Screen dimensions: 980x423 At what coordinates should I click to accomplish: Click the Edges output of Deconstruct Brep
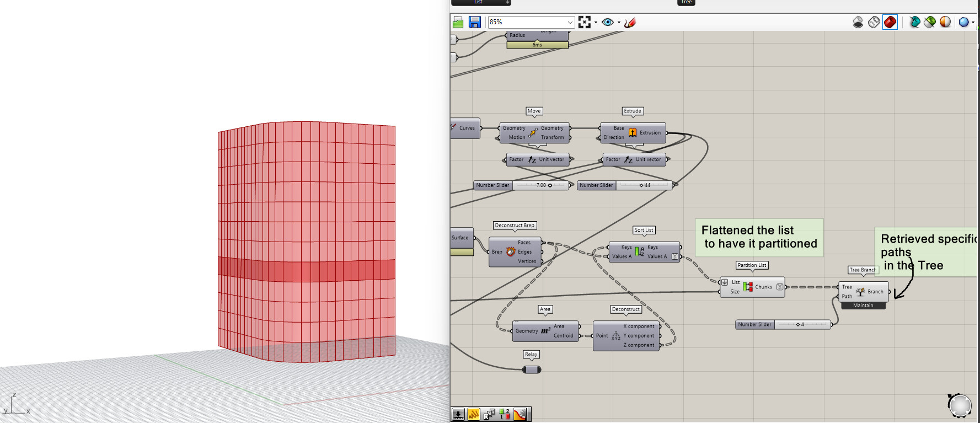pos(524,252)
